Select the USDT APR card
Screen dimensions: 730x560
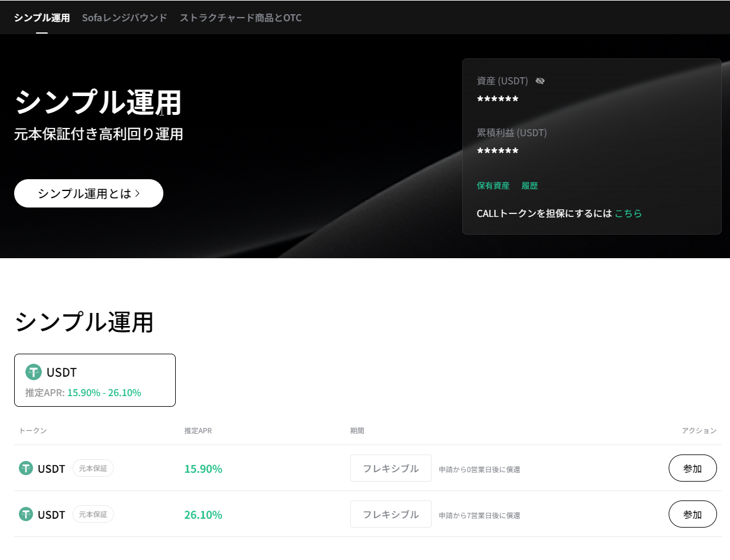(95, 380)
